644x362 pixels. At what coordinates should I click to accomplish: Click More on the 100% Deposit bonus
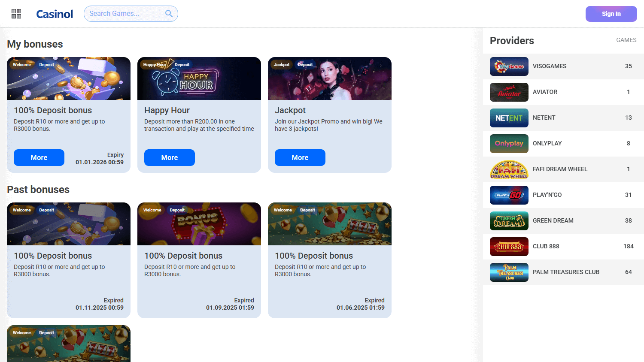tap(39, 157)
